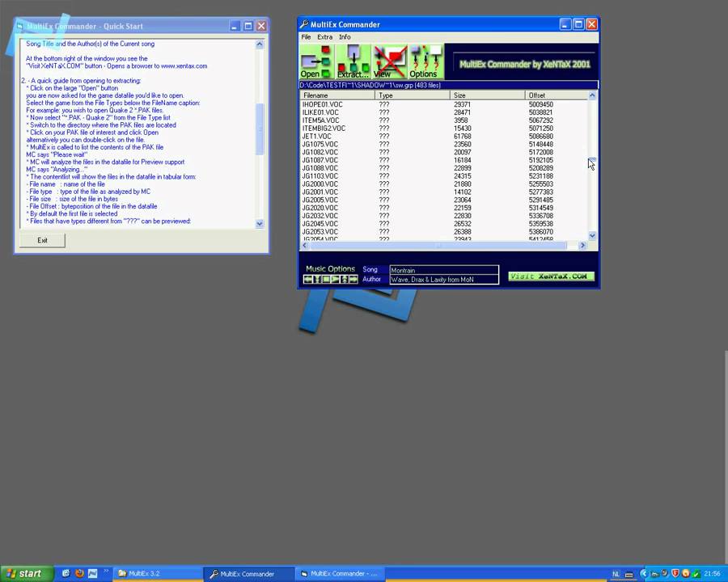Select IHOPE01.VOC in file list
Image resolution: width=728 pixels, height=582 pixels.
443,104
